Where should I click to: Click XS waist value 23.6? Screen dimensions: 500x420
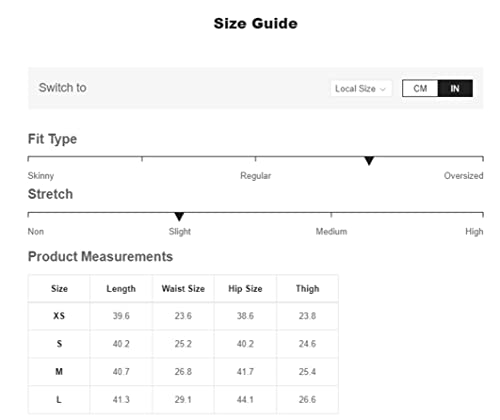(x=183, y=316)
